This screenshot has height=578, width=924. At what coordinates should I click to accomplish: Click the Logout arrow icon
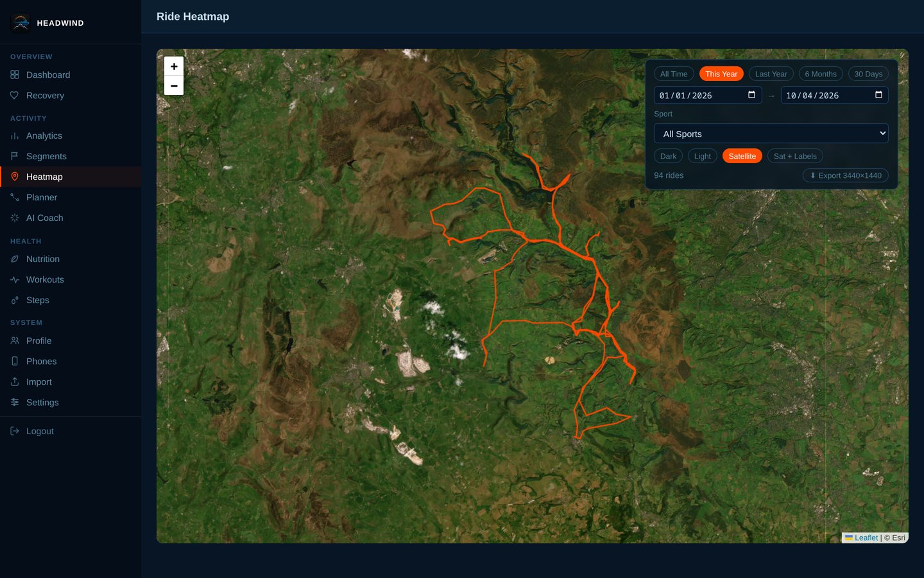[x=15, y=432]
